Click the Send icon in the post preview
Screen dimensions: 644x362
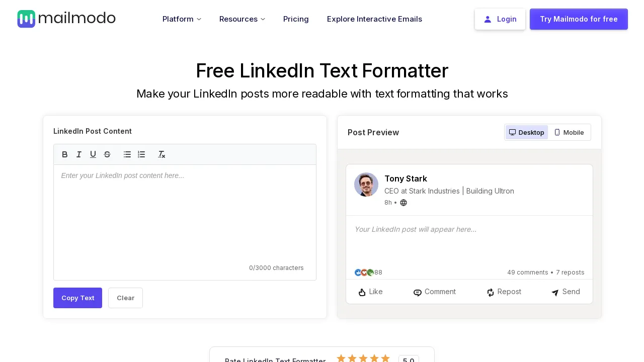tap(555, 292)
